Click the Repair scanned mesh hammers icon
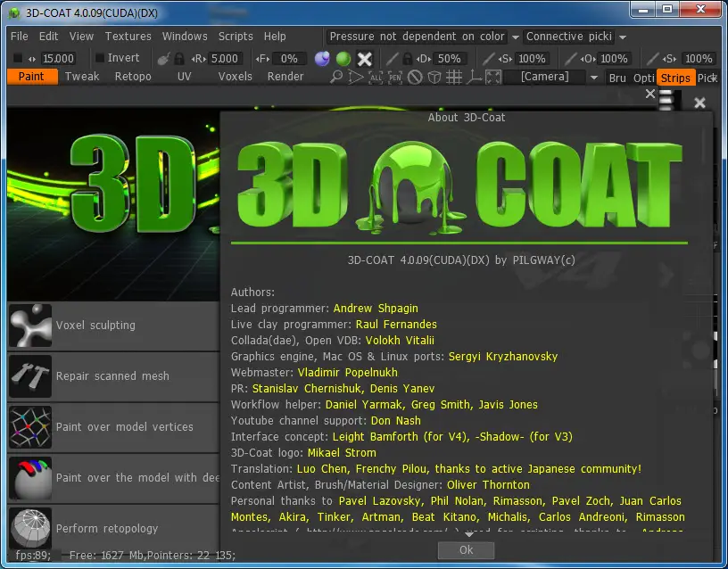The width and height of the screenshot is (728, 569). (30, 376)
